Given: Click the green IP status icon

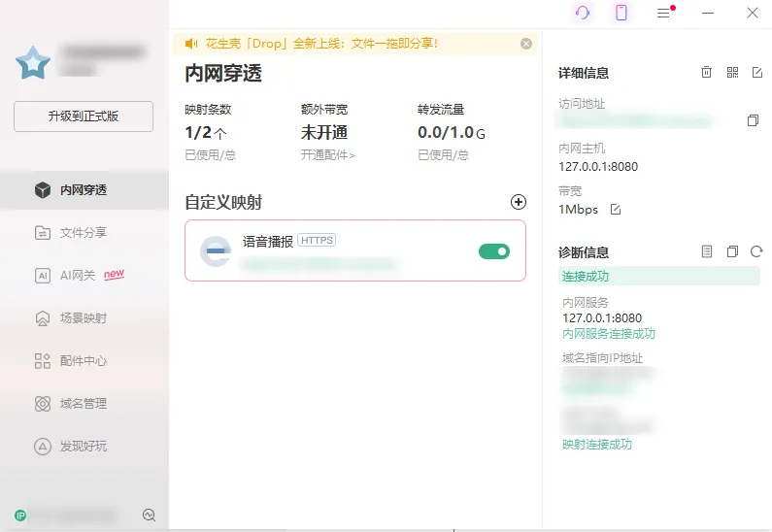Looking at the screenshot, I should [x=20, y=515].
